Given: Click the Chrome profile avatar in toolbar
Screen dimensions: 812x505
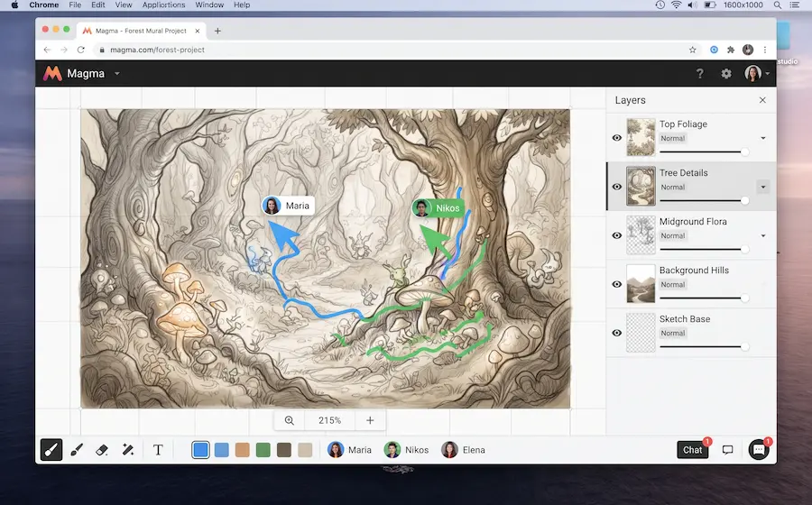Looking at the screenshot, I should tap(748, 50).
